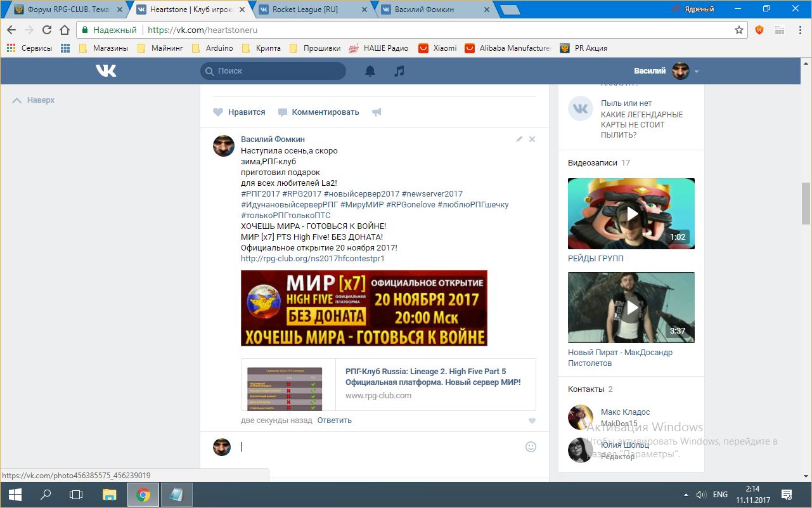Click the VK search field
The width and height of the screenshot is (812, 508).
point(273,71)
